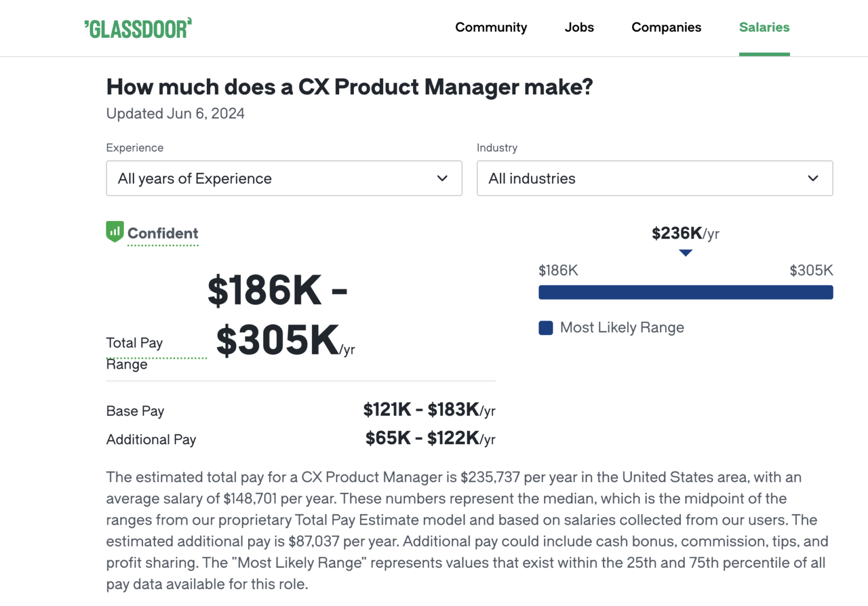Viewport: 868px width, 606px height.
Task: Click the triangle marker under $236K/yr
Action: [x=685, y=253]
